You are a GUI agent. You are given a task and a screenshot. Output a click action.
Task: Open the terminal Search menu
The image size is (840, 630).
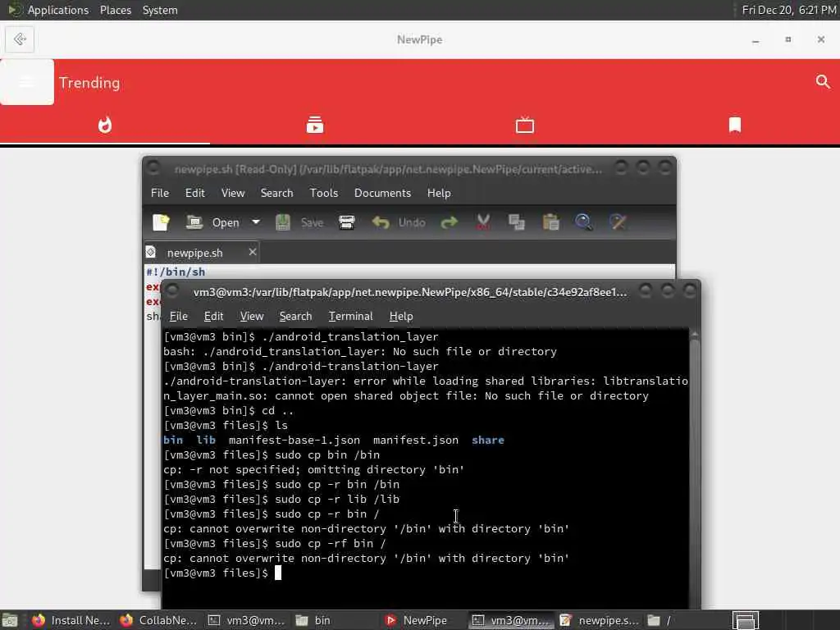point(295,316)
